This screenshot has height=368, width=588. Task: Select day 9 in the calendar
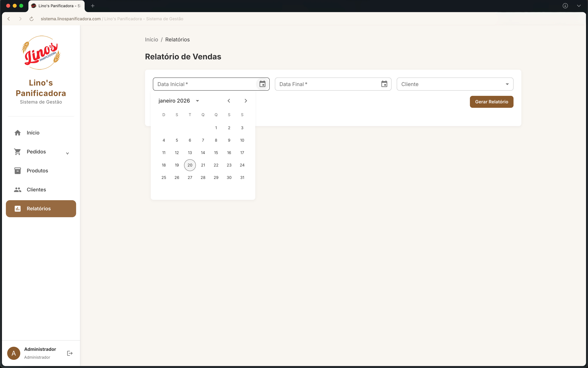[229, 140]
